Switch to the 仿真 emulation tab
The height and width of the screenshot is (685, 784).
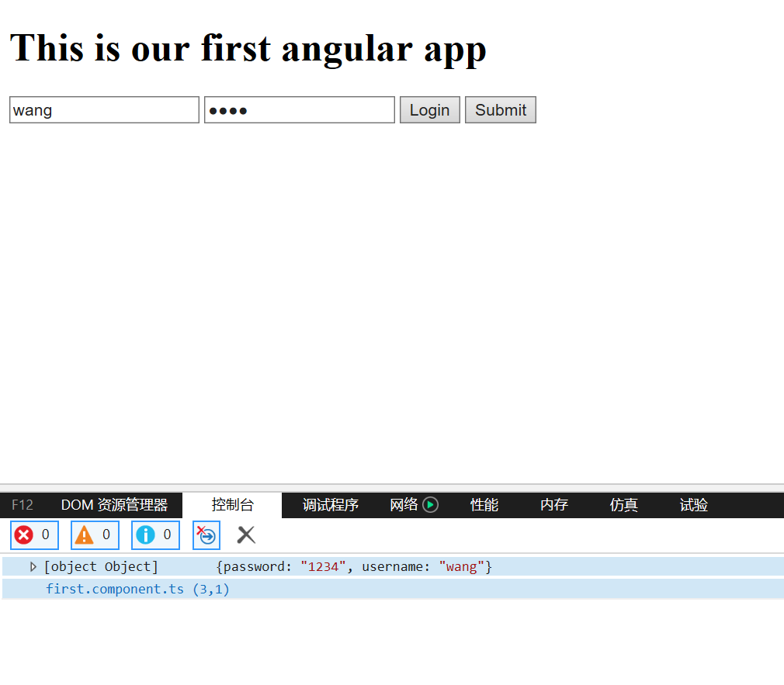[x=623, y=504]
